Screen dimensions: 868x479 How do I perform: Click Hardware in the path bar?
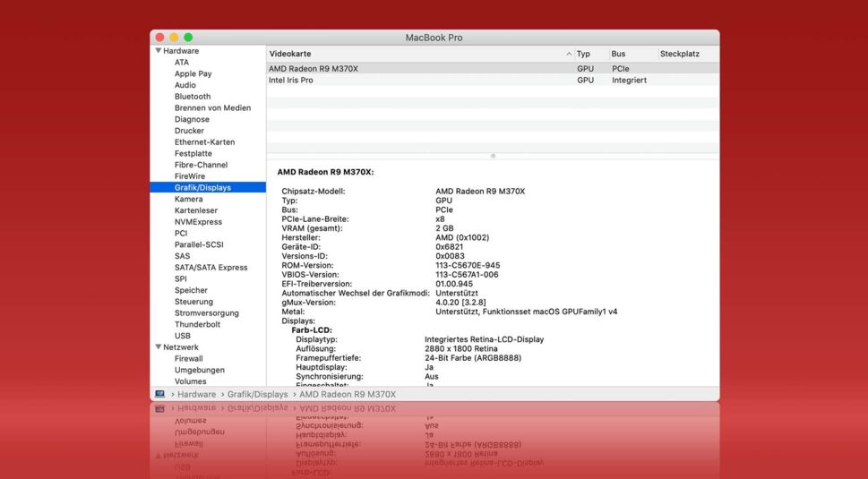(196, 394)
